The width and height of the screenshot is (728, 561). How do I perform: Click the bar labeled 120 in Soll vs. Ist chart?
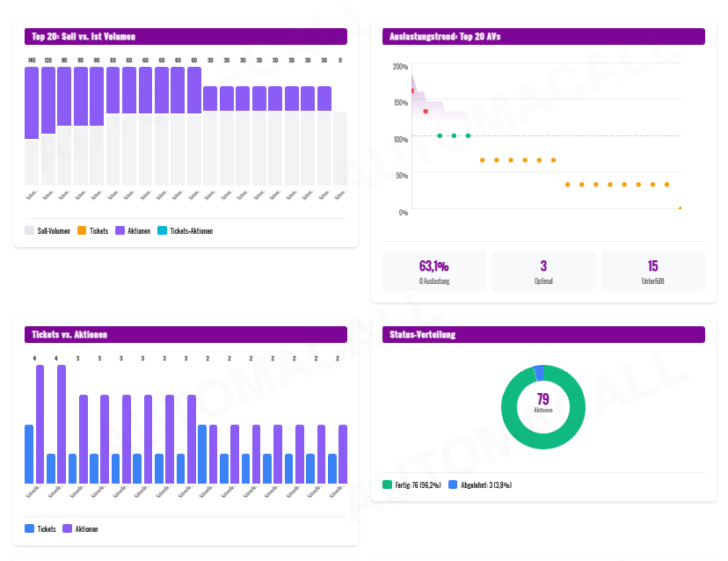pos(48,100)
